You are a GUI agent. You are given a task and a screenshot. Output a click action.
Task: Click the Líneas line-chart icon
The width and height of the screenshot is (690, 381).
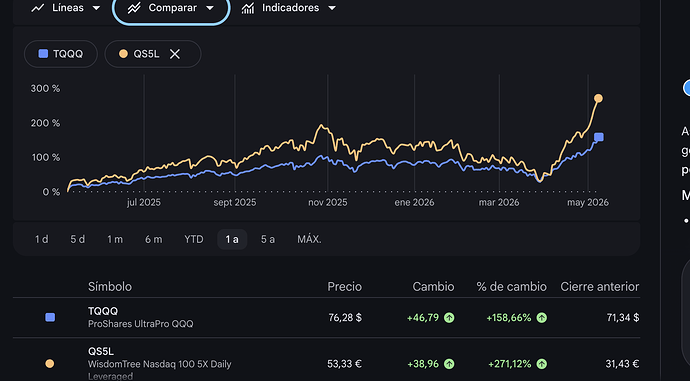pos(38,8)
